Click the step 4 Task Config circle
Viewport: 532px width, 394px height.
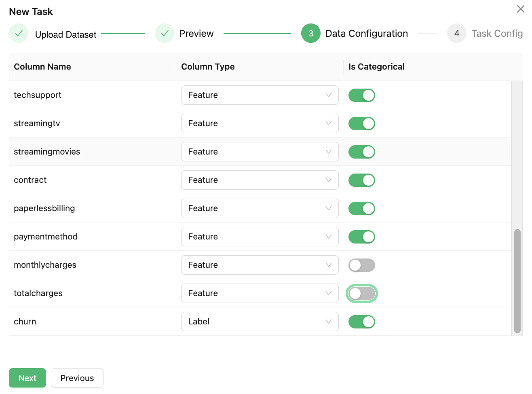tap(456, 34)
